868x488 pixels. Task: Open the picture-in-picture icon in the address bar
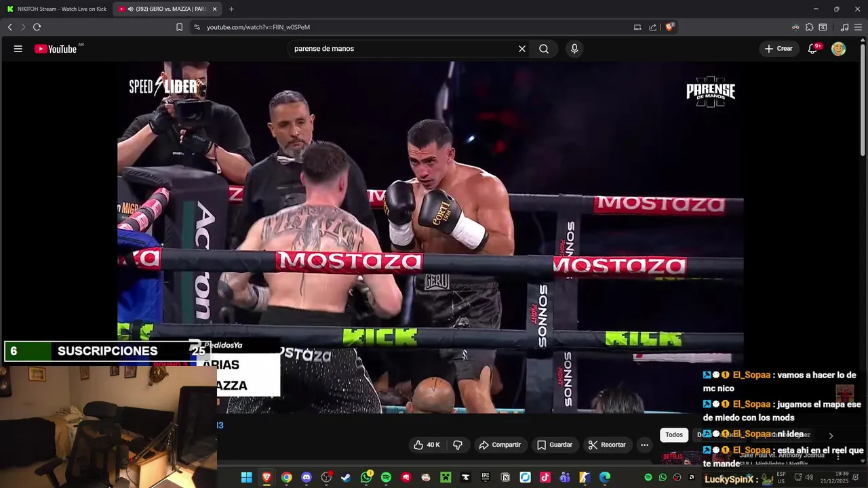[x=637, y=27]
